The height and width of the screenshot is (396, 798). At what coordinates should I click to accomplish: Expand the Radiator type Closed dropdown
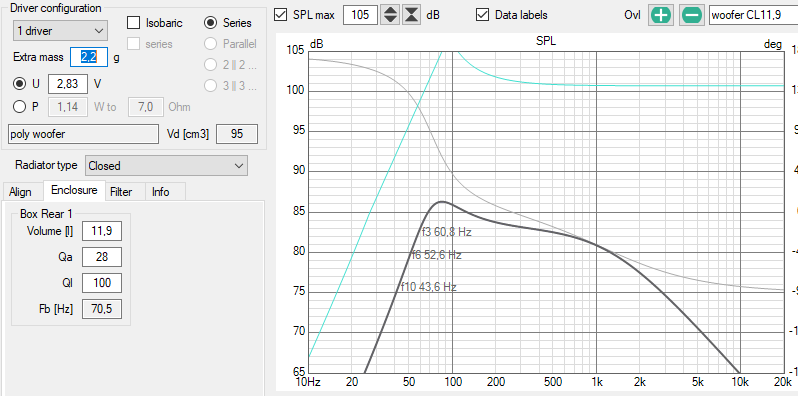tap(166, 165)
